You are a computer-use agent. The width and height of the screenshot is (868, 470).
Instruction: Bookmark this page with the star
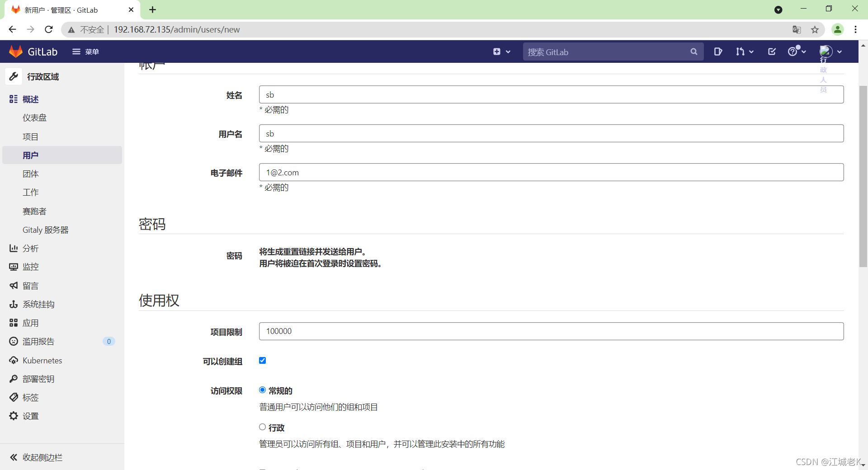pos(815,30)
